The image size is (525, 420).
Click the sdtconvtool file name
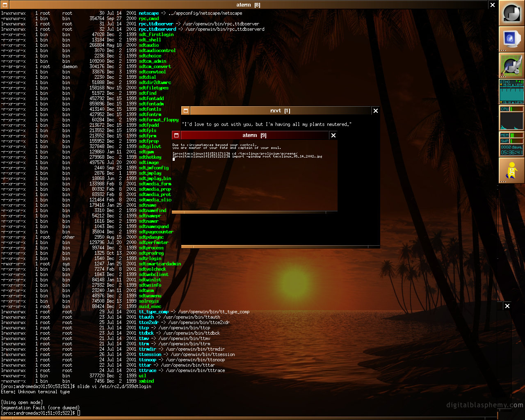click(x=153, y=72)
